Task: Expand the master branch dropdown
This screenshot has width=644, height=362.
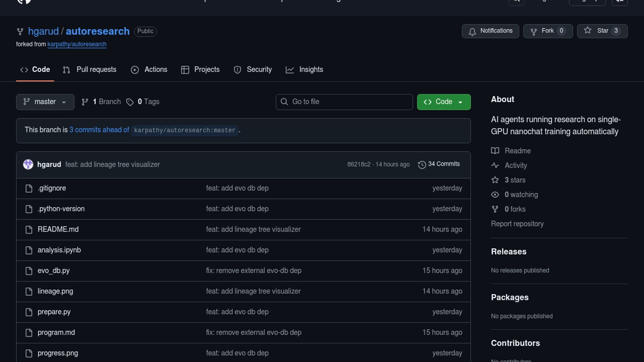Action: (x=45, y=102)
